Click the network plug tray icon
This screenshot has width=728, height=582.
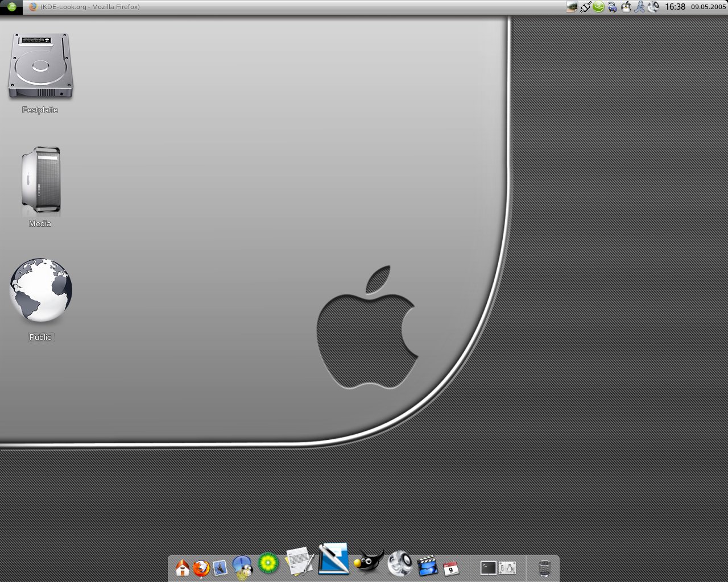(585, 7)
